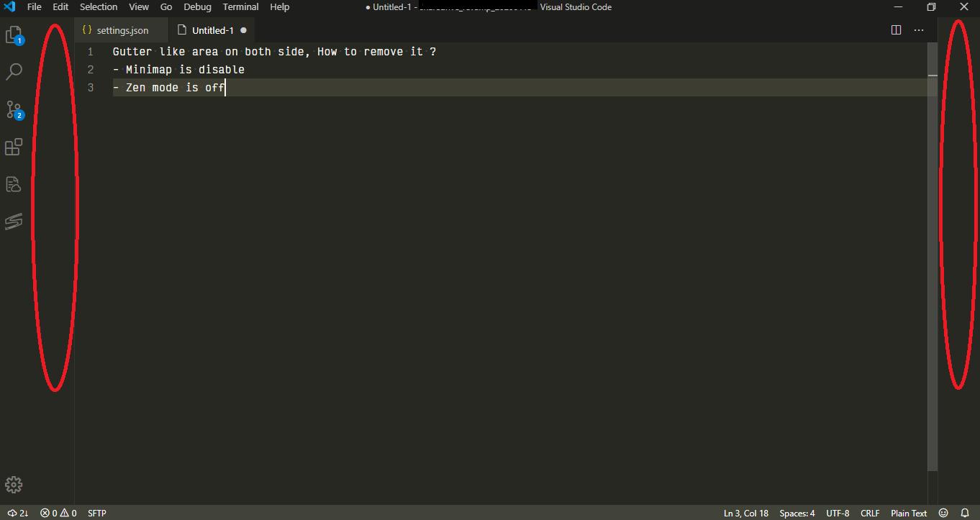Image resolution: width=980 pixels, height=520 pixels.
Task: Open the Manage gear icon
Action: coord(14,485)
